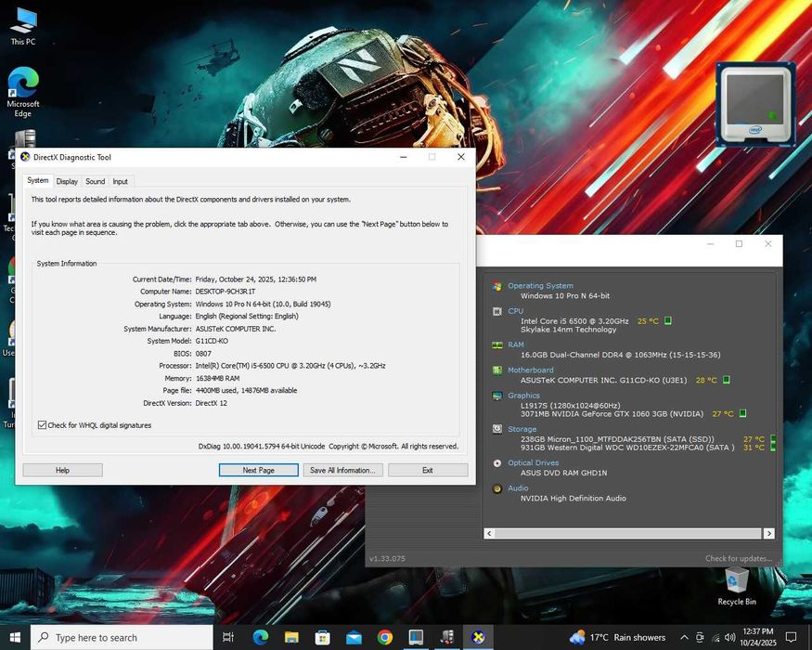Click the Type here to search box
Image resolution: width=812 pixels, height=650 pixels.
pos(122,638)
